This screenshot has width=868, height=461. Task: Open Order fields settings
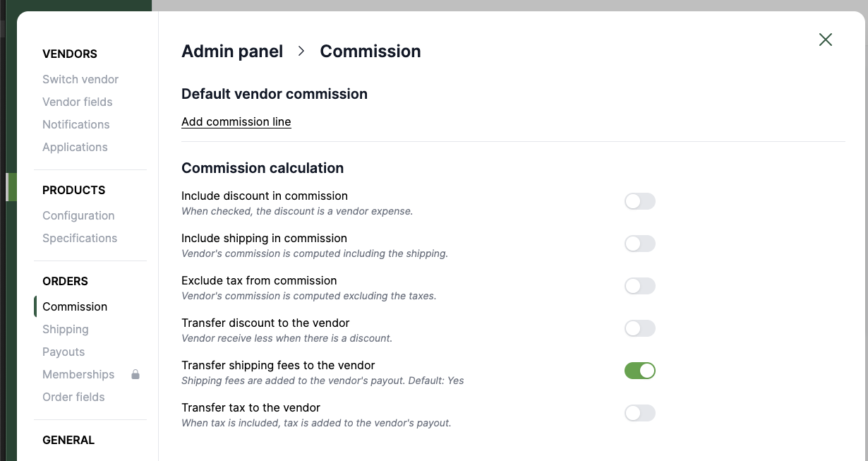pos(73,397)
